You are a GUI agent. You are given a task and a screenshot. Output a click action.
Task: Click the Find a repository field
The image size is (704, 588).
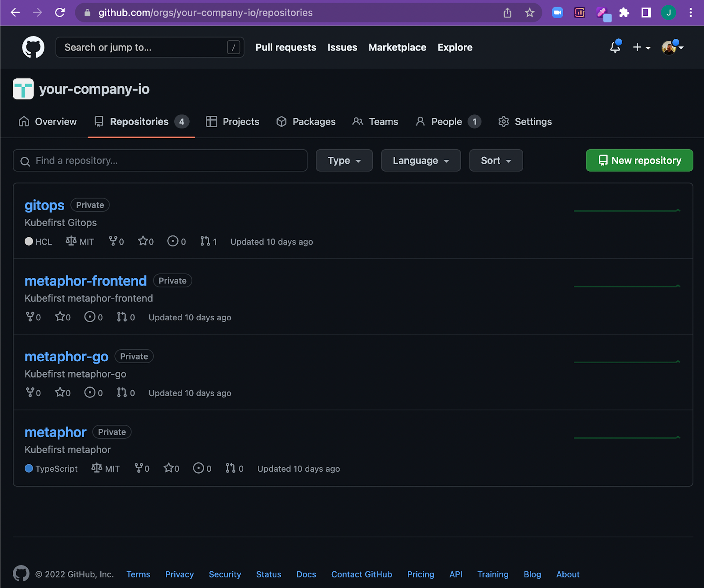160,161
